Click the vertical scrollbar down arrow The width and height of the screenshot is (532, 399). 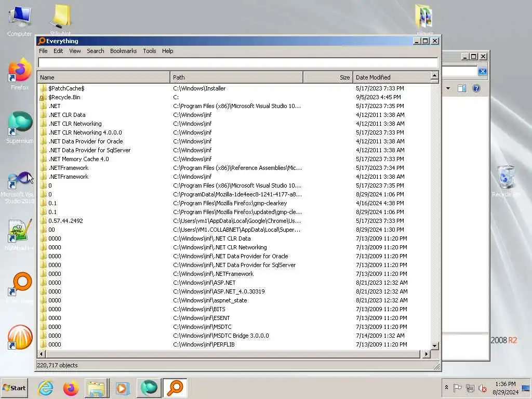435,346
